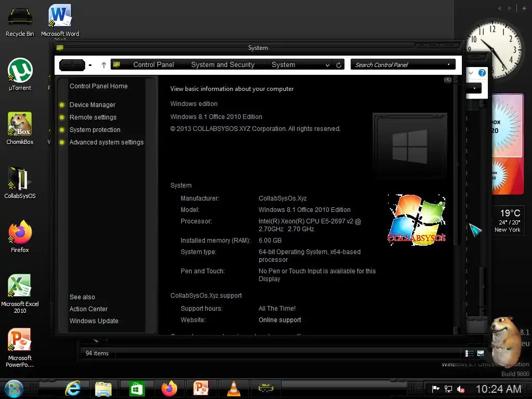
Task: Open the Microsoft Excel 2010 desktop icon
Action: tap(20, 294)
